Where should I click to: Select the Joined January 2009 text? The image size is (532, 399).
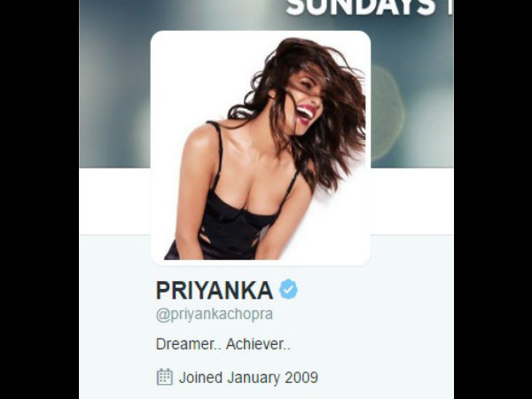[x=248, y=378]
